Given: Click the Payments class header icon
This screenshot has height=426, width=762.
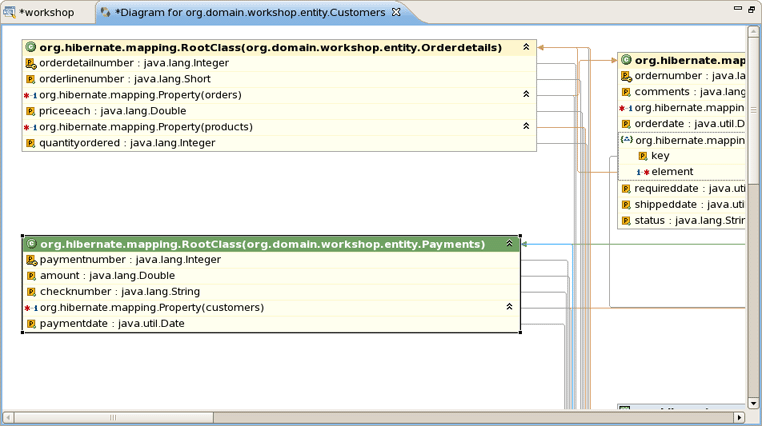Looking at the screenshot, I should point(32,244).
